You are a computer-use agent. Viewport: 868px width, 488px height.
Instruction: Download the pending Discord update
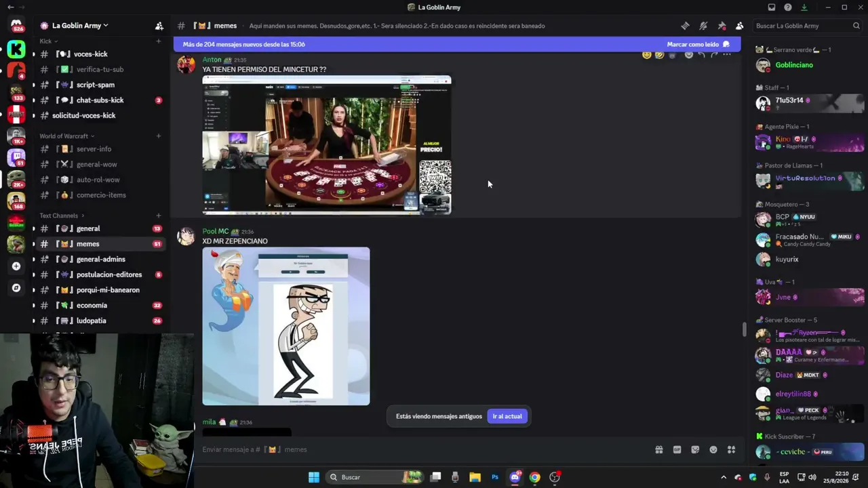804,7
